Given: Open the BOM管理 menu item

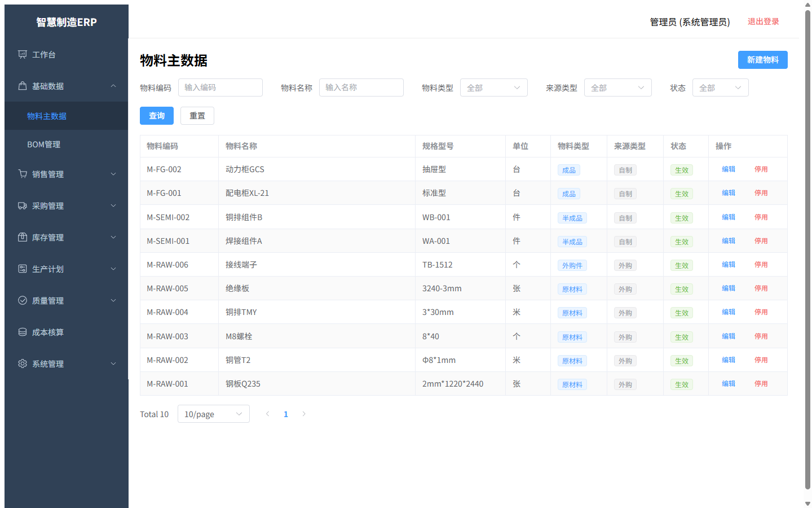Looking at the screenshot, I should (x=67, y=144).
